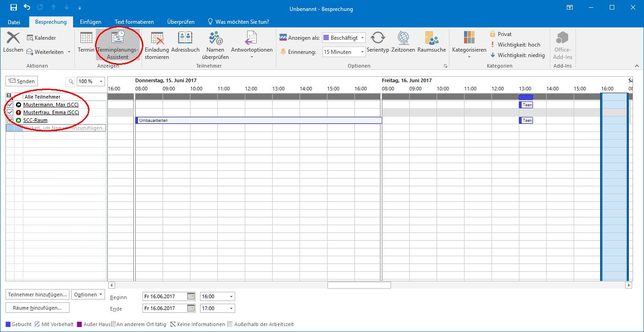644x332 pixels.
Task: Open the Text formatieren tab
Action: [134, 22]
